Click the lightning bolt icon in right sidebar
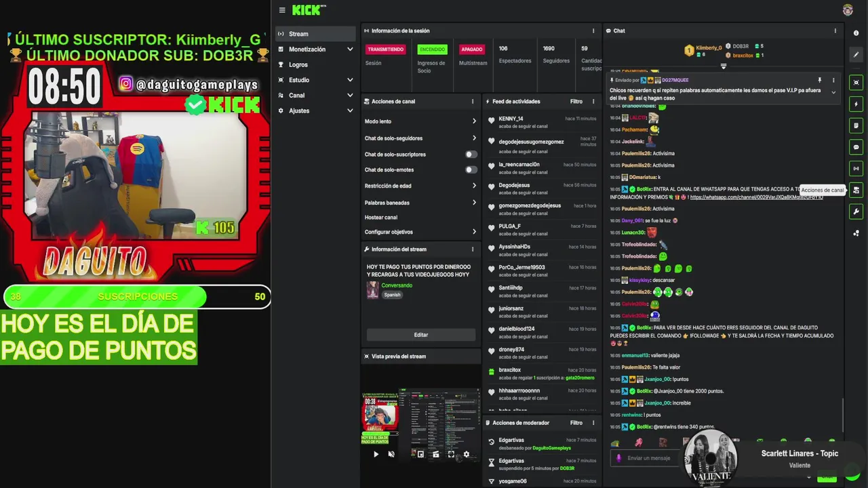Screen dimensions: 868x488 (856, 104)
